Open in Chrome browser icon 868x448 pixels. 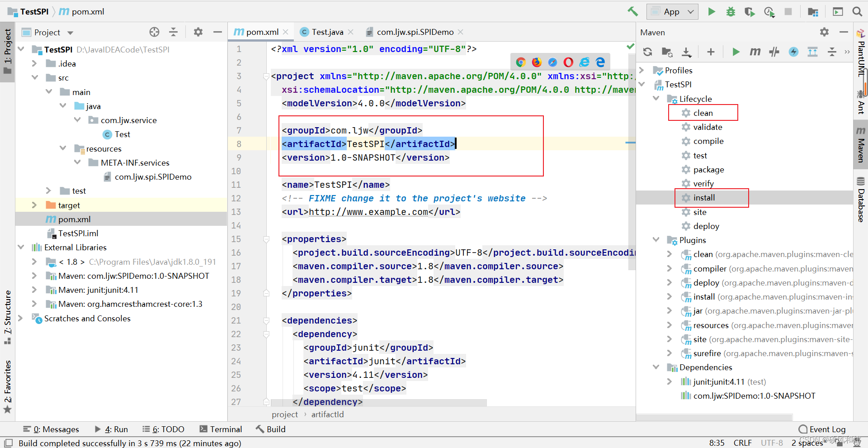pos(520,62)
